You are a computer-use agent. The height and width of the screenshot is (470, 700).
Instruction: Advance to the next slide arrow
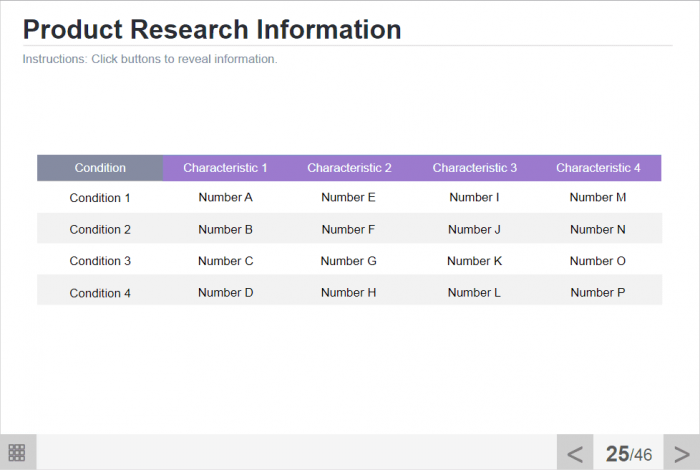tap(681, 453)
